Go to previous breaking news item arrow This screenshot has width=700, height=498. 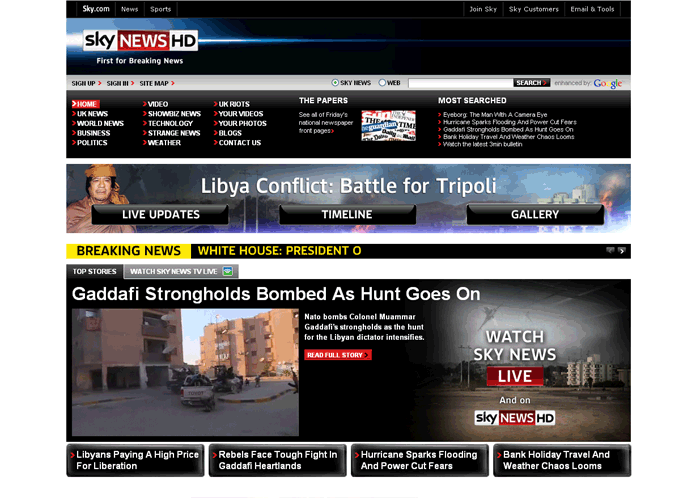pyautogui.click(x=610, y=251)
